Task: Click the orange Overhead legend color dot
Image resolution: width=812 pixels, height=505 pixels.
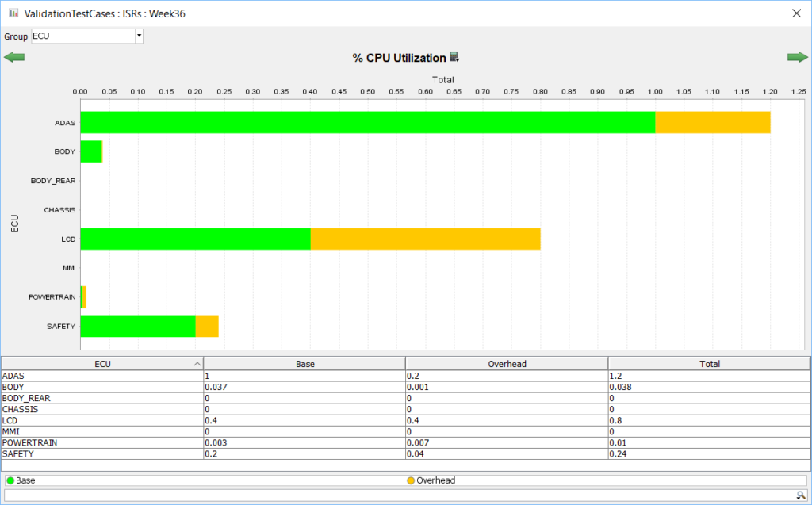Action: click(411, 480)
